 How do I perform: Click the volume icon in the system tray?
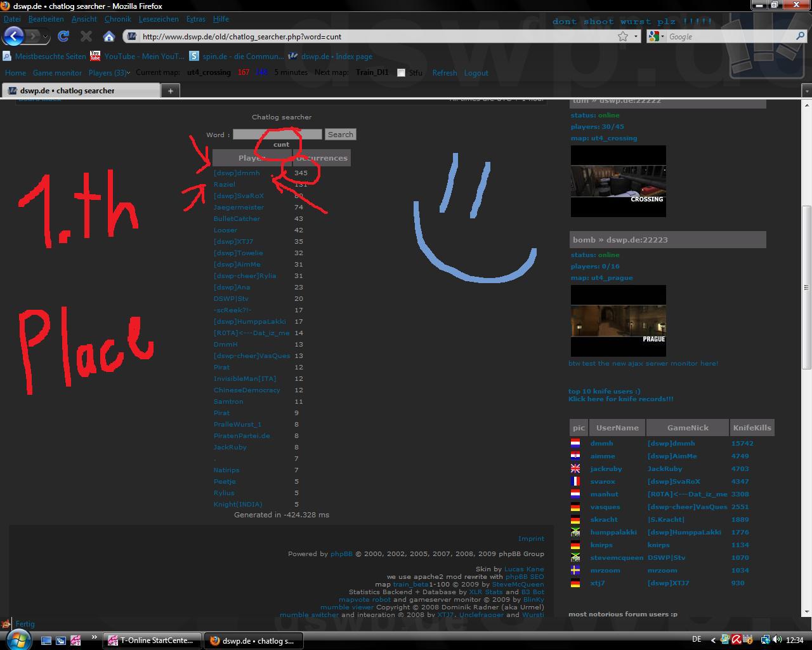(778, 640)
